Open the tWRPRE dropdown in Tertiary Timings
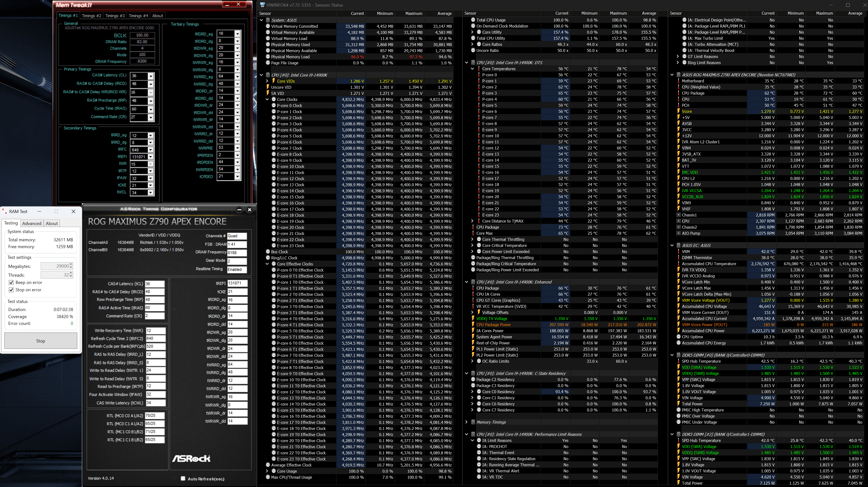The width and height of the screenshot is (868, 487). 238,148
